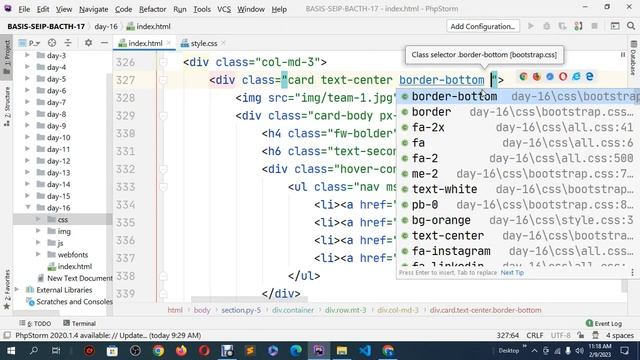Collapse all icon in Project panel
Screen dimensions: 640x360
[x=68, y=43]
